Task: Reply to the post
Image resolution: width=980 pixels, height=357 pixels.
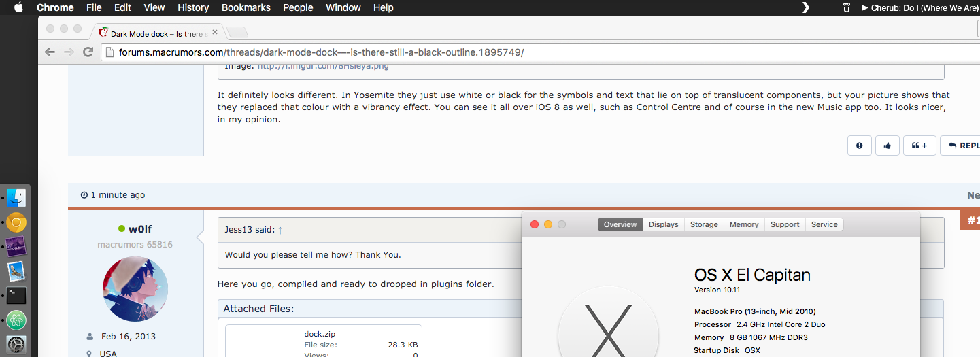Action: (x=960, y=146)
